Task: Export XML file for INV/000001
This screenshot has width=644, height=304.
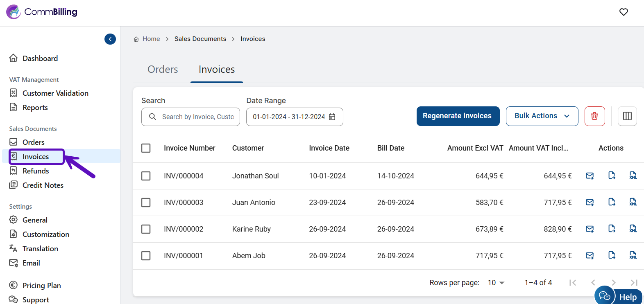Action: click(633, 255)
